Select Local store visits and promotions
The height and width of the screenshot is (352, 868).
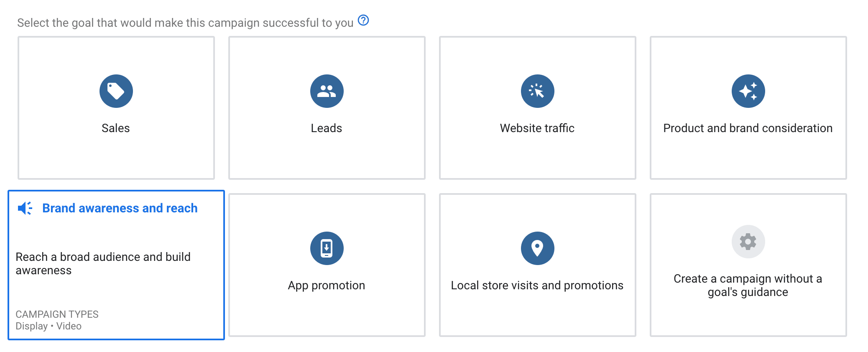click(x=537, y=263)
